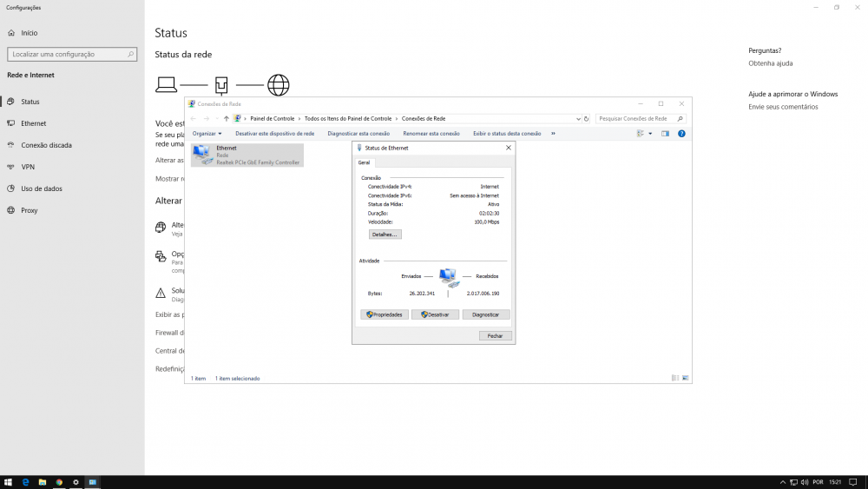Open Chrome from the taskbar
The image size is (868, 489).
click(x=59, y=482)
